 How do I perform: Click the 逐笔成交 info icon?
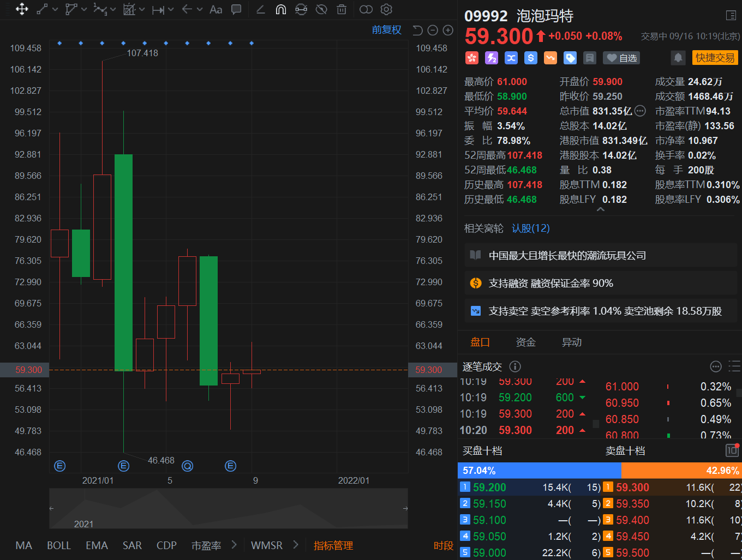click(514, 366)
